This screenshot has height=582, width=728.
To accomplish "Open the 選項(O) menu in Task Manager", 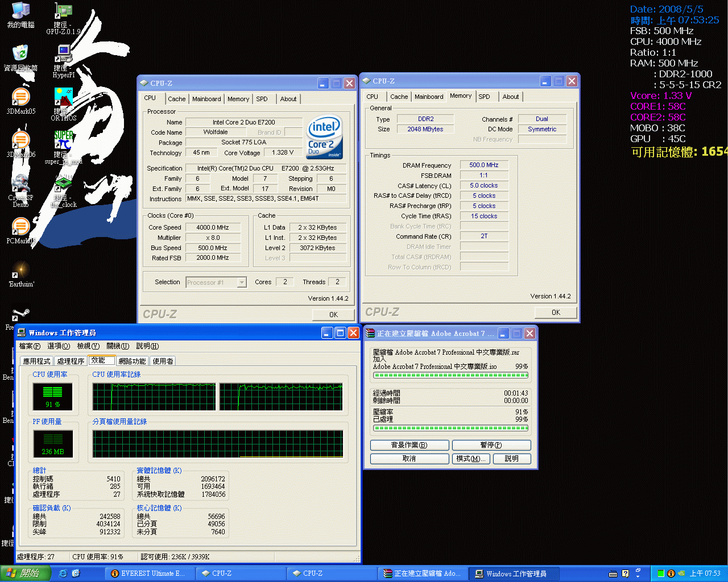I will pos(59,346).
